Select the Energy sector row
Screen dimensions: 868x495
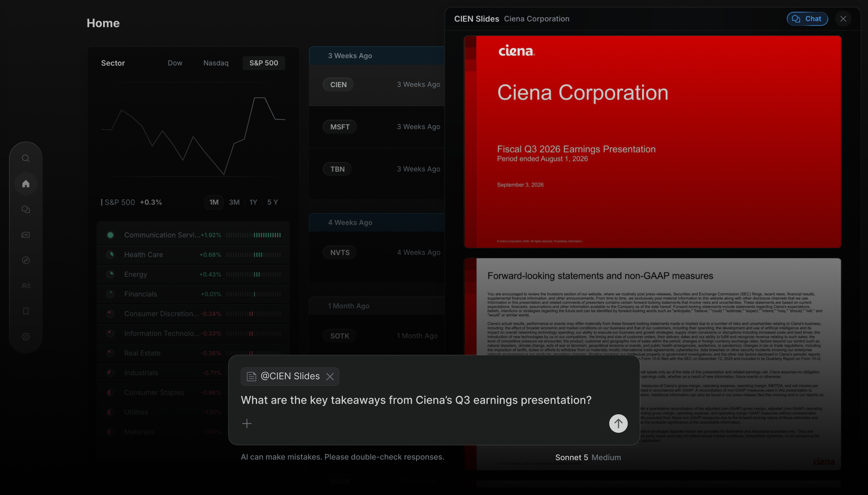(x=193, y=274)
